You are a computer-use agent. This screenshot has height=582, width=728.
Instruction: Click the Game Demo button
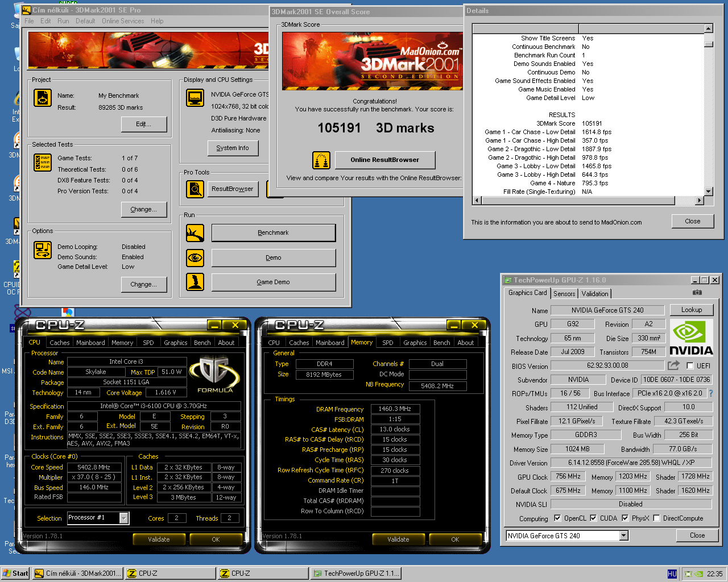coord(274,282)
